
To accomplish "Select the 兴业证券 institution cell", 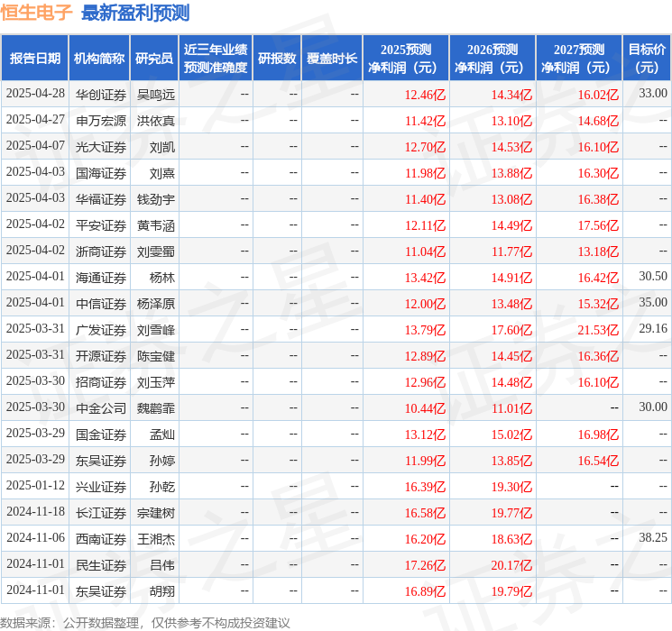I will (x=101, y=487).
